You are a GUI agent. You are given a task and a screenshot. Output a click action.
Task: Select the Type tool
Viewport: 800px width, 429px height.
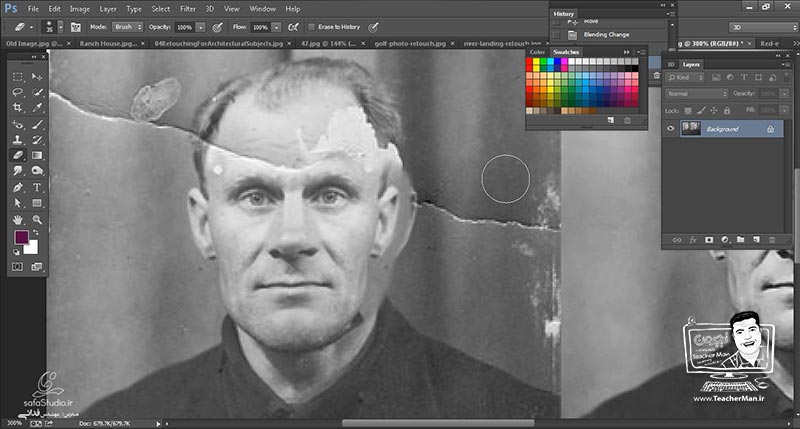(x=37, y=187)
